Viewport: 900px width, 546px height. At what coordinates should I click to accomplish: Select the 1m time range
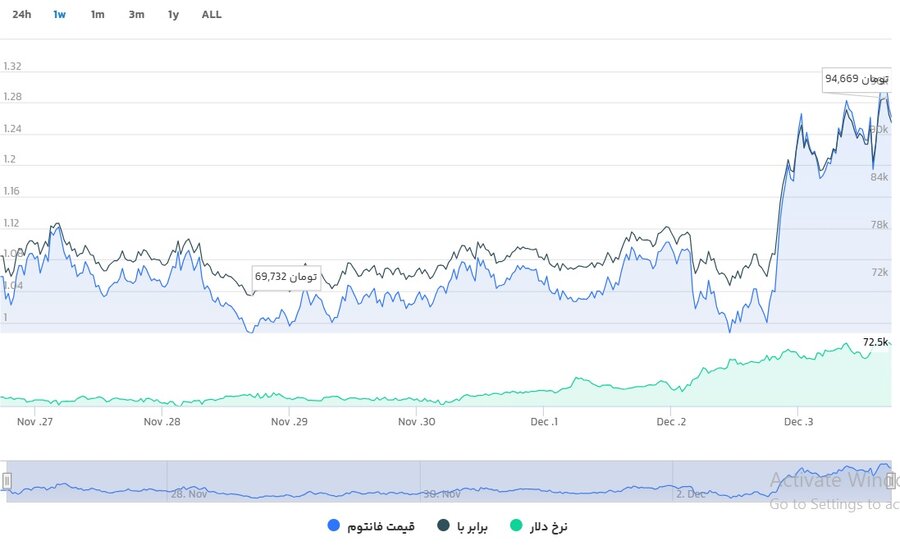coord(97,15)
